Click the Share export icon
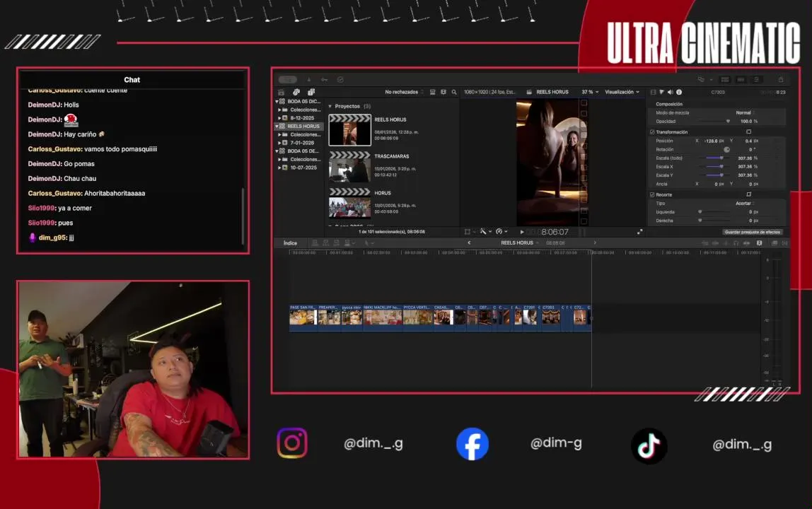 [781, 80]
